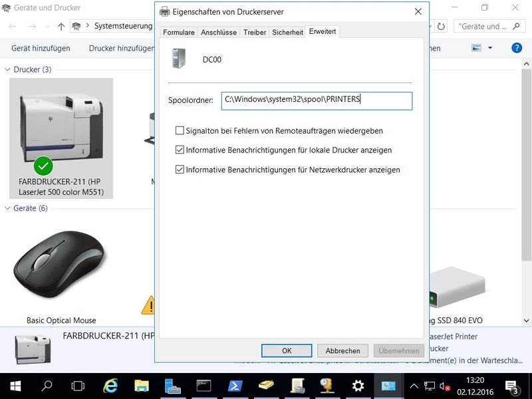
Task: Click Drucker hinzufügen in toolbar
Action: coord(121,48)
